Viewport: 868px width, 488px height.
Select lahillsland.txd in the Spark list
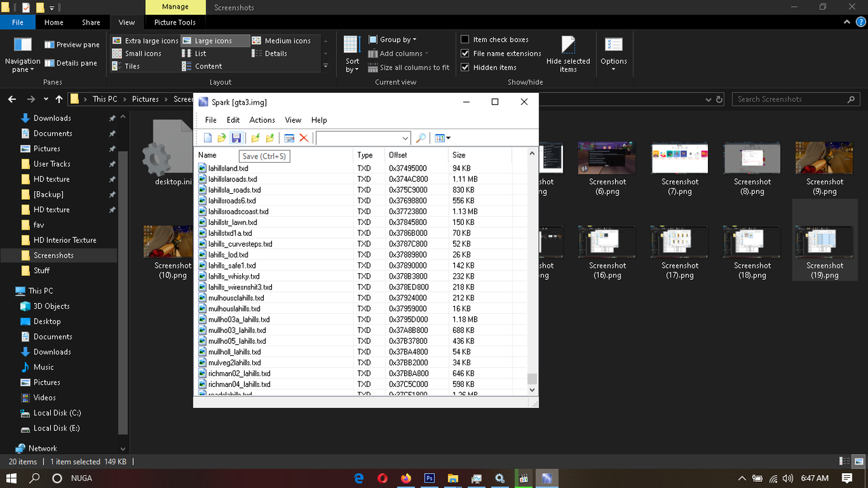click(x=228, y=168)
